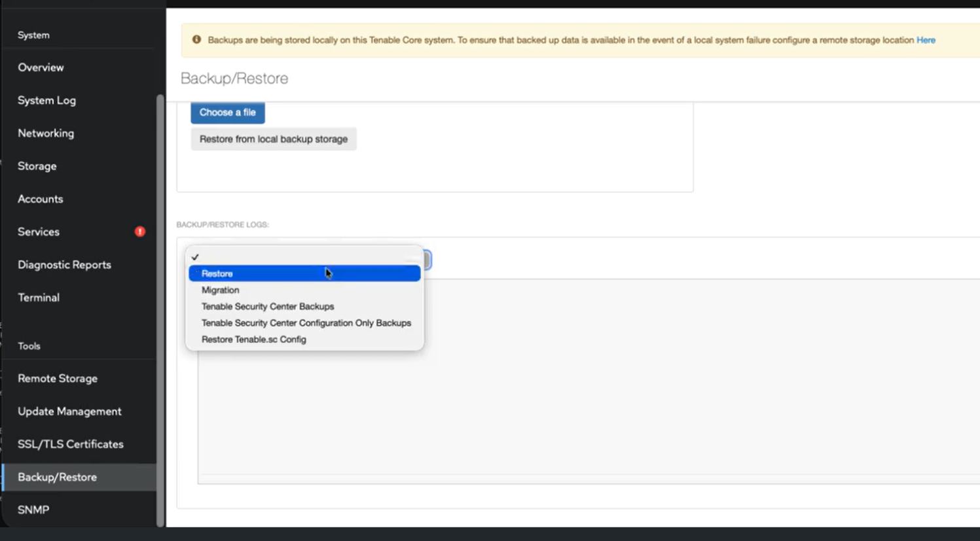Choose Restore Tenable.sc Config option
This screenshot has width=980, height=541.
point(254,340)
